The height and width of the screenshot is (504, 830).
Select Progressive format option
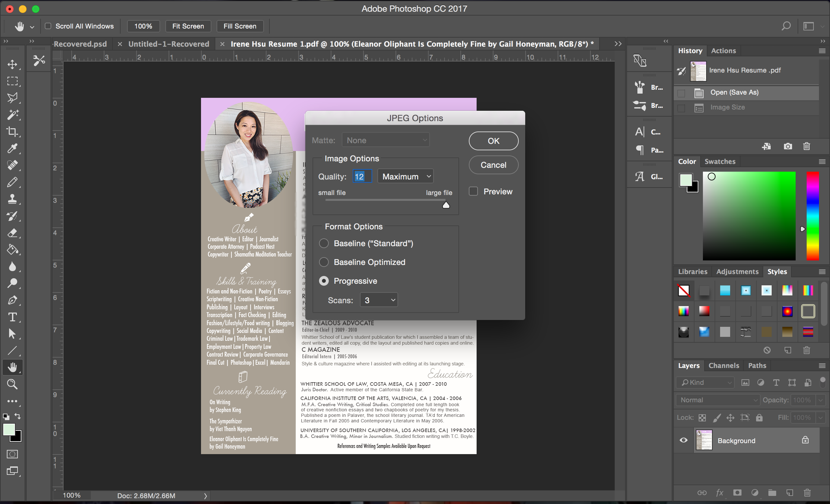tap(324, 281)
